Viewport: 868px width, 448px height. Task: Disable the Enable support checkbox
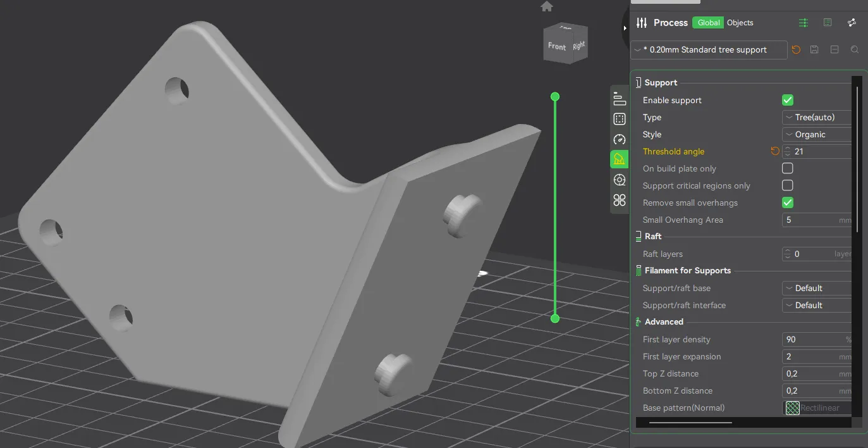(x=788, y=100)
